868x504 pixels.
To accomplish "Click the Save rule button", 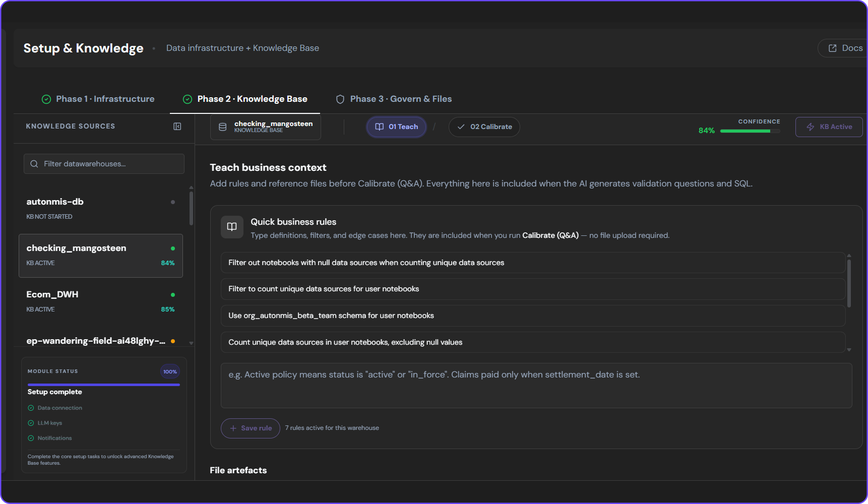I will coord(251,428).
